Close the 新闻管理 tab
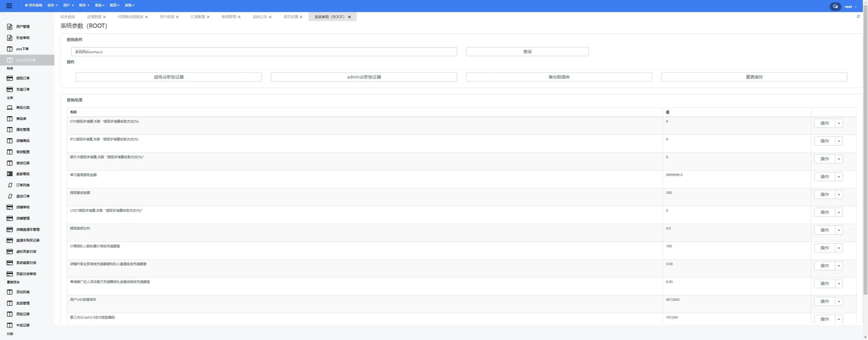 tap(239, 17)
